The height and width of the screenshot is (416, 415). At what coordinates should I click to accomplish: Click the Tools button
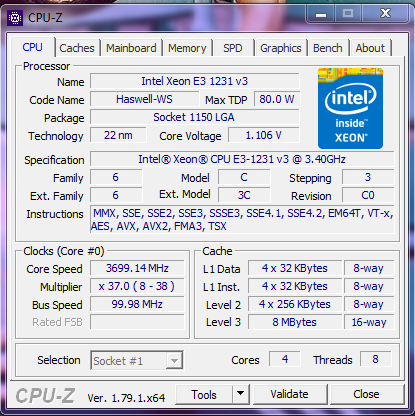pyautogui.click(x=204, y=395)
